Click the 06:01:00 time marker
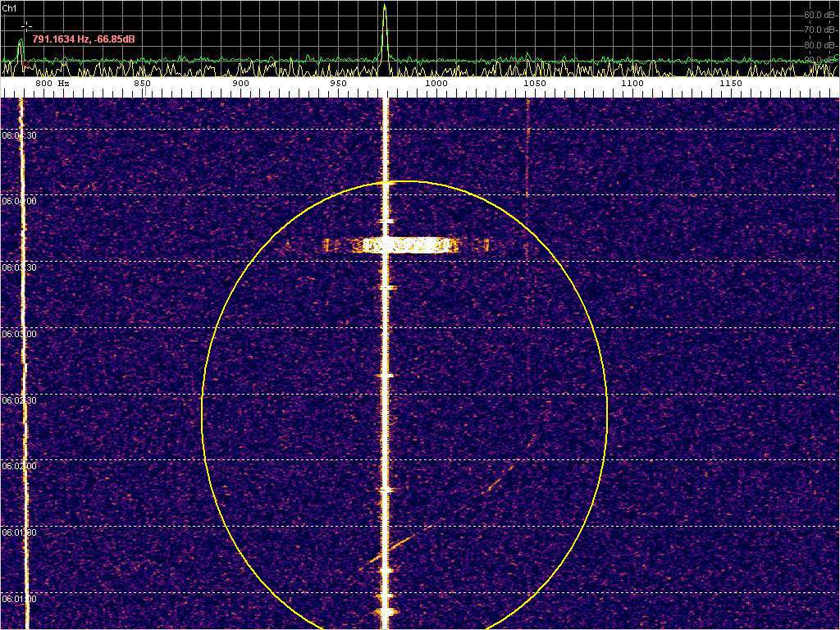840x630 pixels. tap(19, 599)
